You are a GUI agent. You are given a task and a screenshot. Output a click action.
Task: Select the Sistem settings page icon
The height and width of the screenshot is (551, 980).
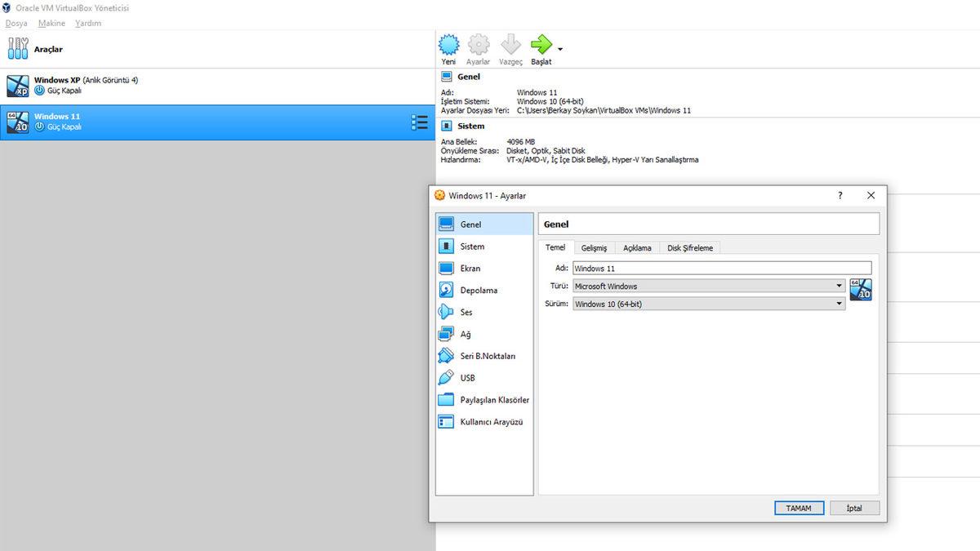tap(446, 246)
